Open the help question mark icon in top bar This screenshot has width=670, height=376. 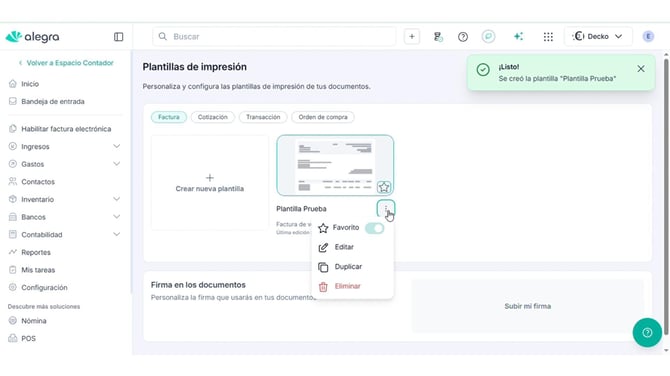point(463,37)
